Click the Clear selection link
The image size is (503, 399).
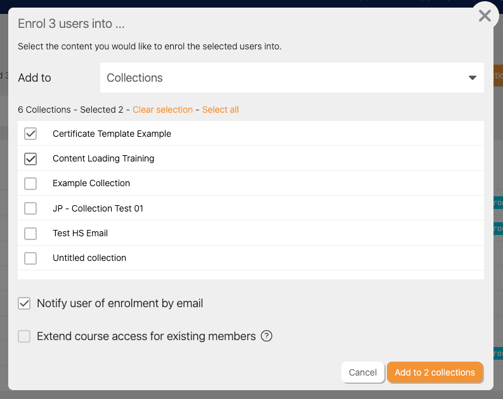[163, 110]
